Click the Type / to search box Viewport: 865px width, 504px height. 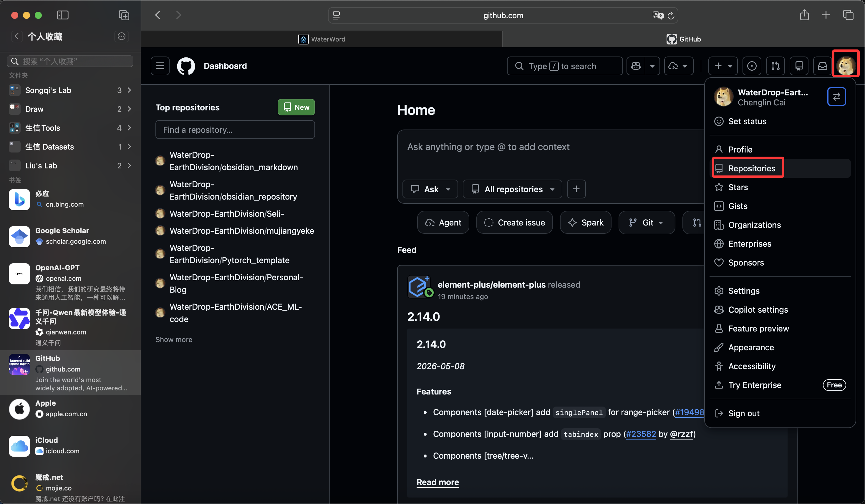click(565, 66)
